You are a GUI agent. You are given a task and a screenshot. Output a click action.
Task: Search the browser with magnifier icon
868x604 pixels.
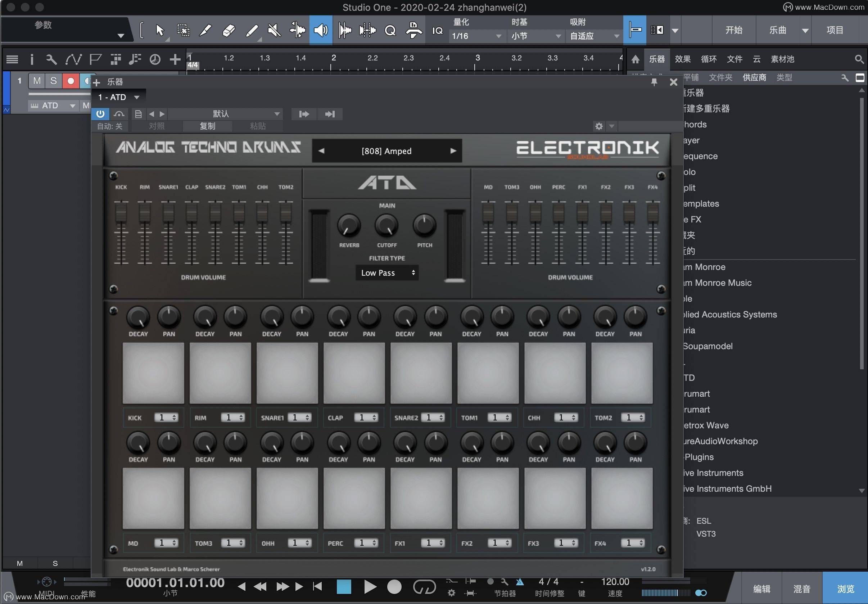click(x=859, y=59)
